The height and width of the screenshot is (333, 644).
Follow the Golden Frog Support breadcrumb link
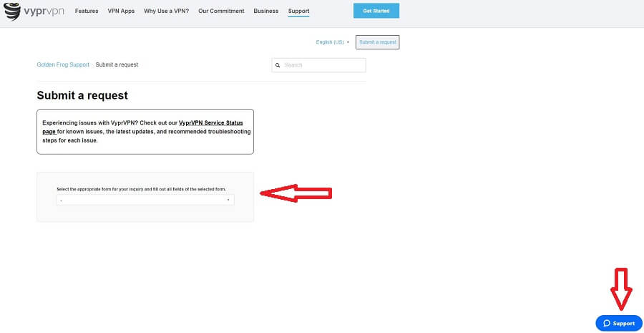click(x=63, y=65)
